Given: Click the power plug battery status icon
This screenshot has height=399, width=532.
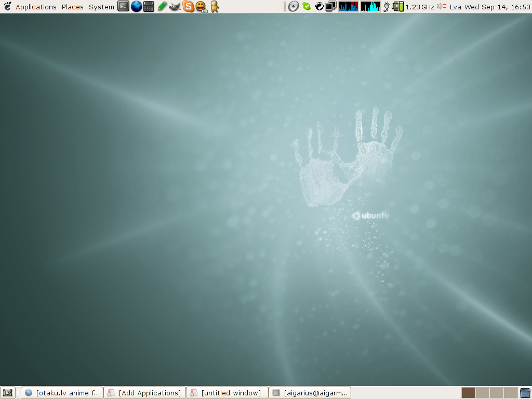Looking at the screenshot, I should pyautogui.click(x=386, y=6).
